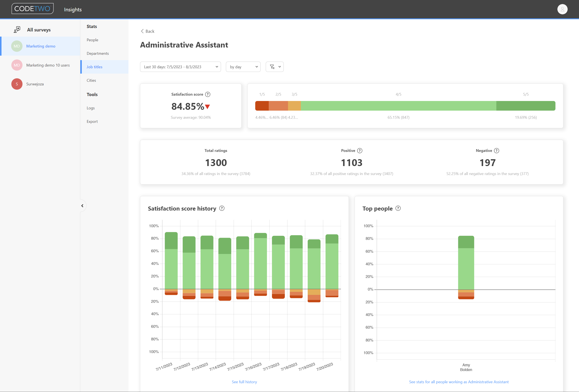Open the Export tool in the sidebar
This screenshot has height=392, width=579.
tap(92, 121)
